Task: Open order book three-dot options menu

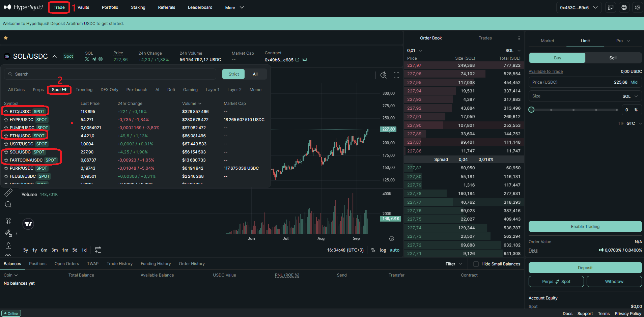Action: (x=519, y=38)
